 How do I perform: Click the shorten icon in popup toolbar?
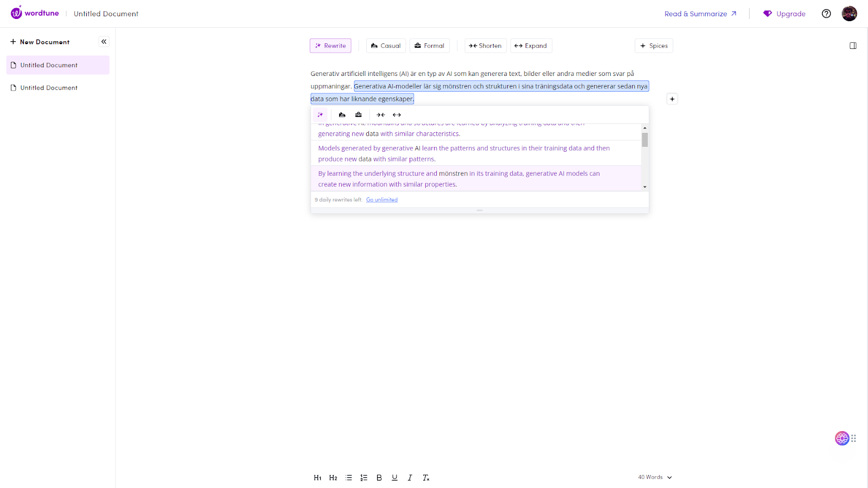click(381, 115)
